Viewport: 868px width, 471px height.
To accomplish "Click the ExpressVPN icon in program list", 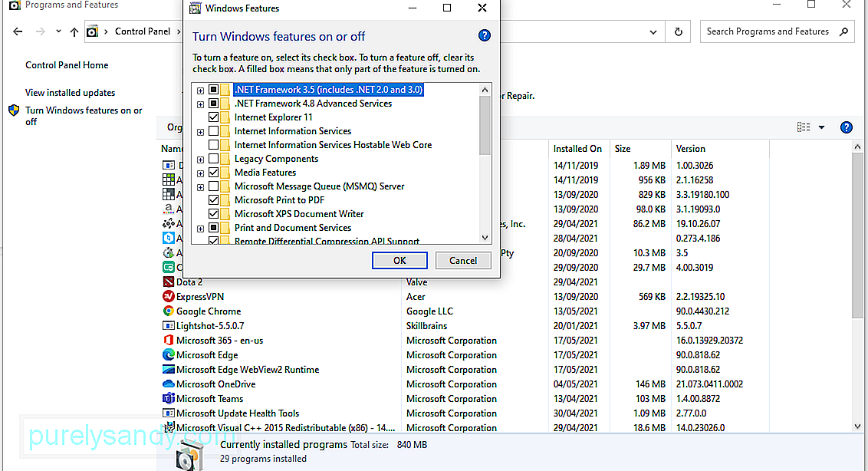I will click(x=168, y=296).
